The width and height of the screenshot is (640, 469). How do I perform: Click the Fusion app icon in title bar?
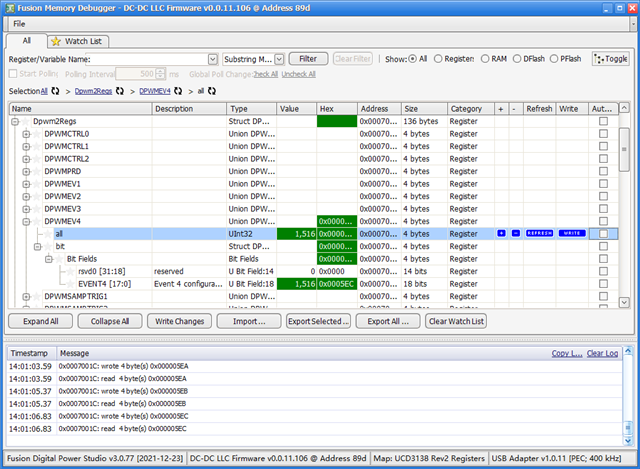(x=10, y=8)
